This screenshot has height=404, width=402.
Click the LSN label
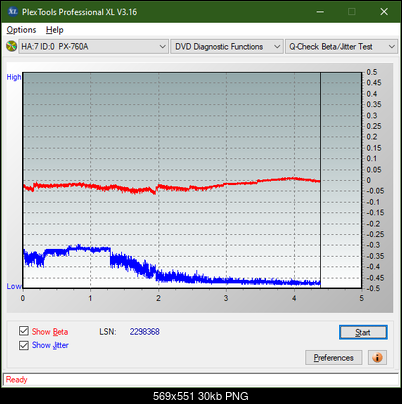point(108,332)
